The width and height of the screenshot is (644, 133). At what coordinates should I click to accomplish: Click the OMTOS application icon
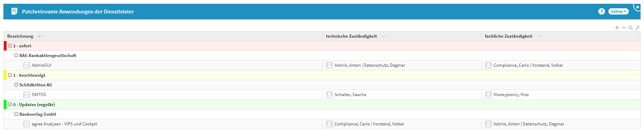(27, 95)
